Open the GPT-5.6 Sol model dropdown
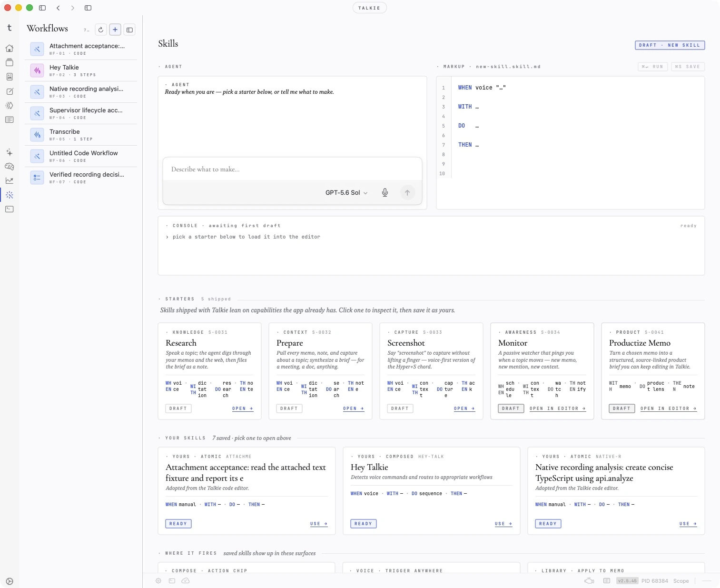720x588 pixels. pyautogui.click(x=346, y=192)
